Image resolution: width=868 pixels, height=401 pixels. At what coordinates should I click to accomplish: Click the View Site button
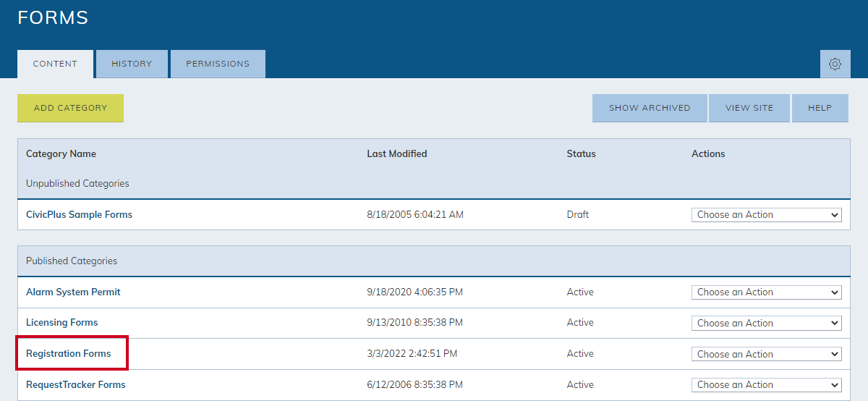[749, 108]
